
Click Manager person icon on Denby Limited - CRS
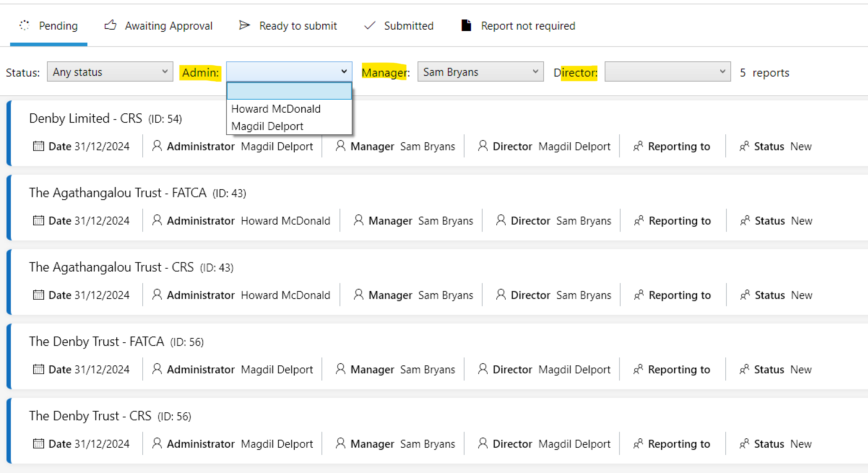[x=340, y=146]
